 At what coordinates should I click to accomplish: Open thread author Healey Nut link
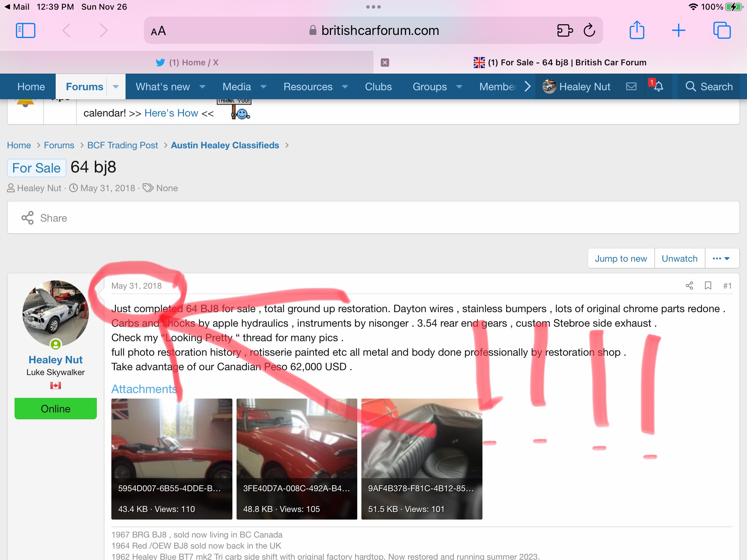39,188
